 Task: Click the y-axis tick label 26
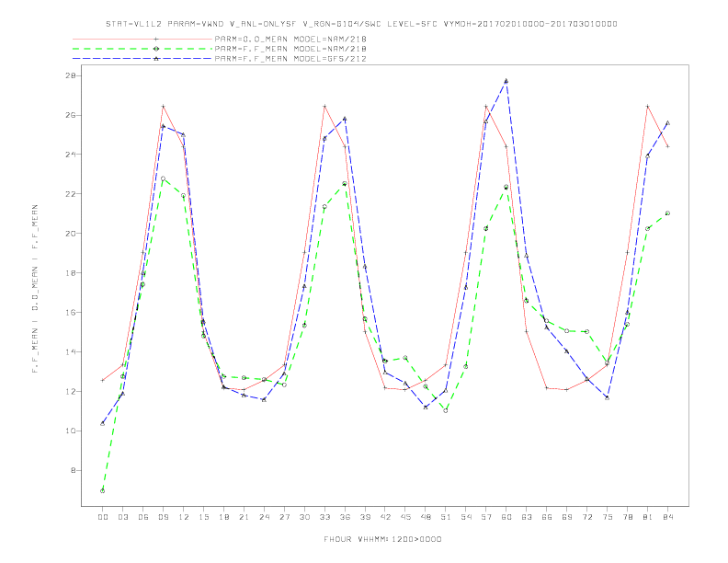click(x=71, y=115)
